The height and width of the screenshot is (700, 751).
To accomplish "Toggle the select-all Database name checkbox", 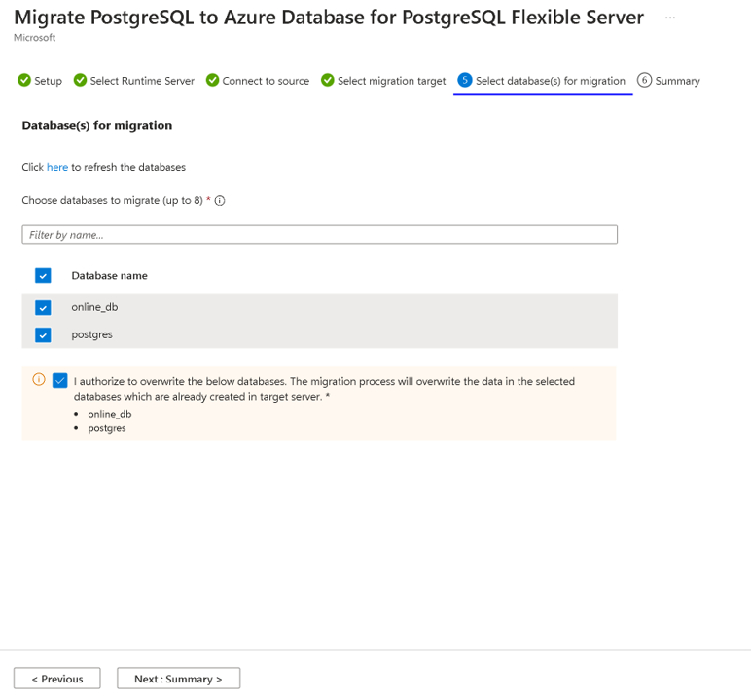I will pyautogui.click(x=43, y=276).
